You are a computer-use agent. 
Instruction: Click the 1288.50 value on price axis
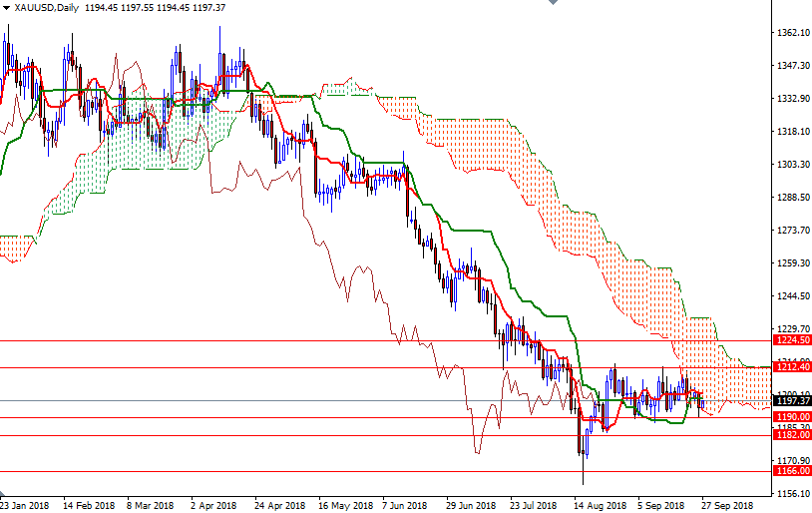[792, 198]
